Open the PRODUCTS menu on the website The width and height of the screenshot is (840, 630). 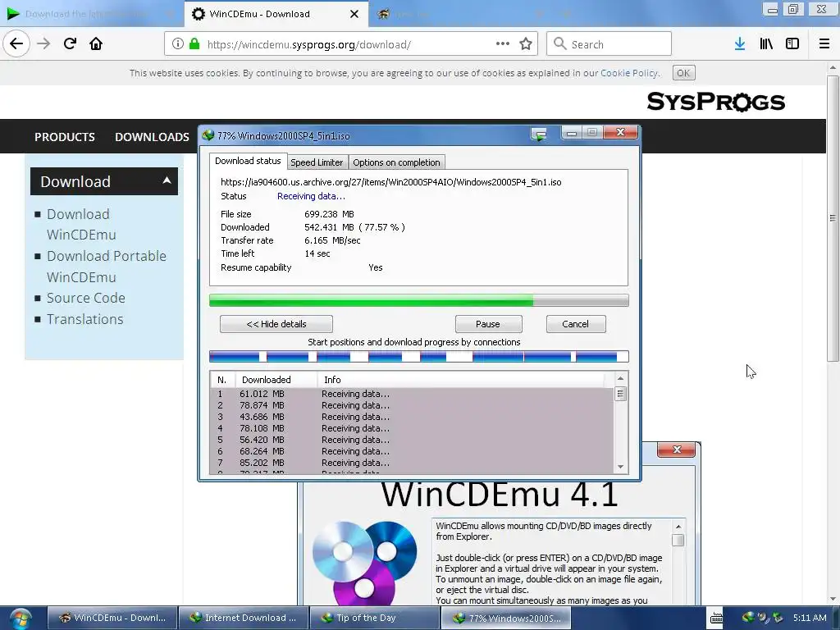tap(65, 137)
